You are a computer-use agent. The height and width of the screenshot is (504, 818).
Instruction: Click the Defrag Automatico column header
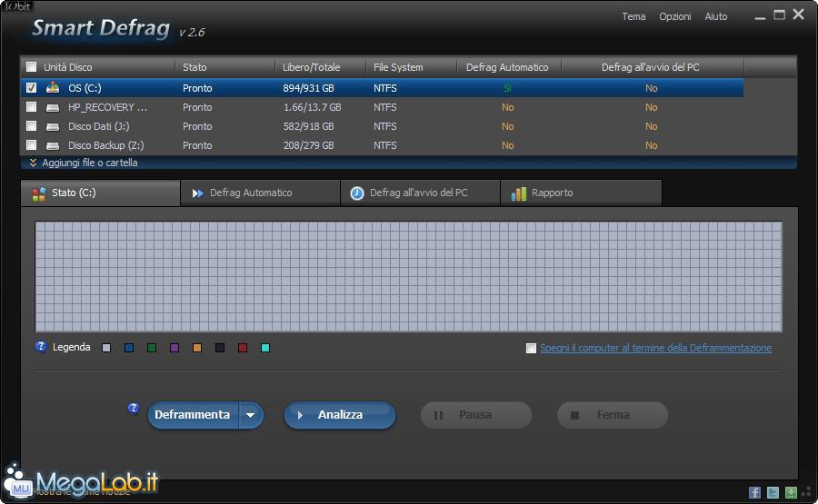[509, 67]
